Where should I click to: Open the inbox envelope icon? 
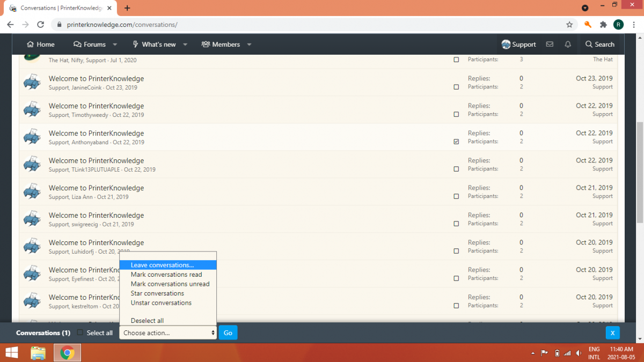tap(550, 45)
